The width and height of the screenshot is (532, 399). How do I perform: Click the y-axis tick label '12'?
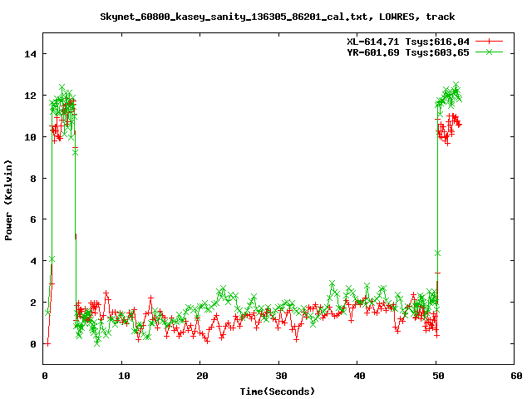click(x=30, y=96)
